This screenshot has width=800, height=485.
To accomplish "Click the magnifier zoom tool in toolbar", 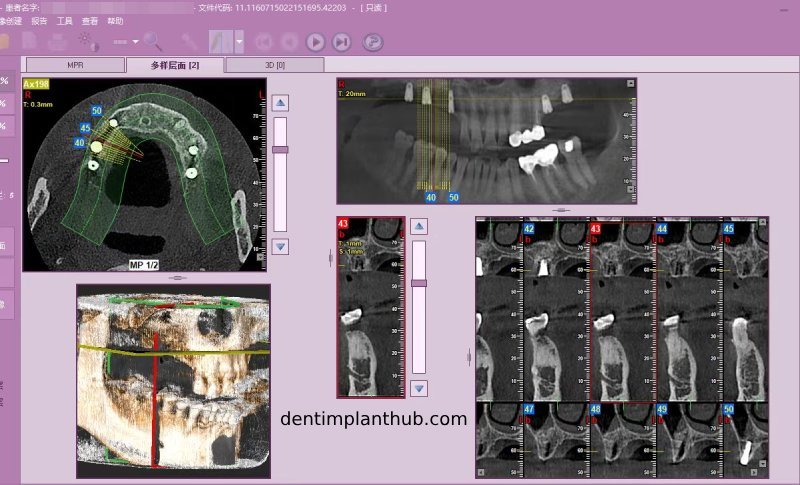I will pos(152,41).
